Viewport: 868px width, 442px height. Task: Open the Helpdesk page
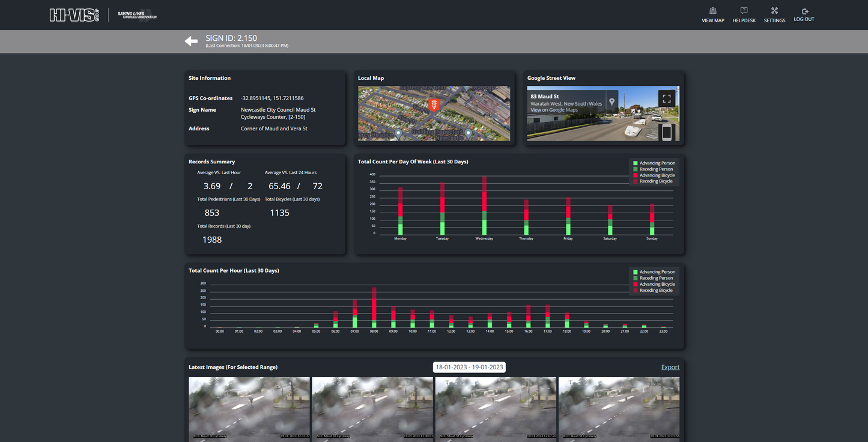[x=744, y=15]
